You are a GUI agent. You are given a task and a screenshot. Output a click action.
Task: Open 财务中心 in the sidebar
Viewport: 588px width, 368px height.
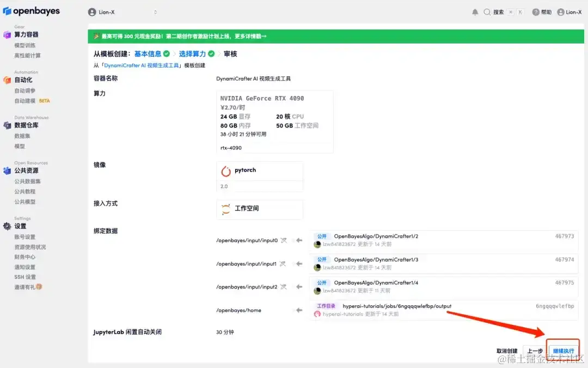pos(24,257)
